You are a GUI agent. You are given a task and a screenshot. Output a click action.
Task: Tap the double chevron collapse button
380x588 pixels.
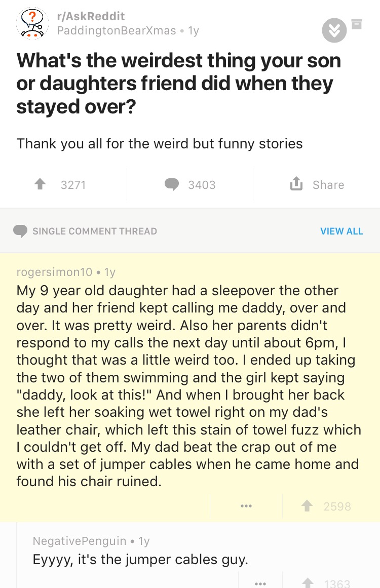334,30
